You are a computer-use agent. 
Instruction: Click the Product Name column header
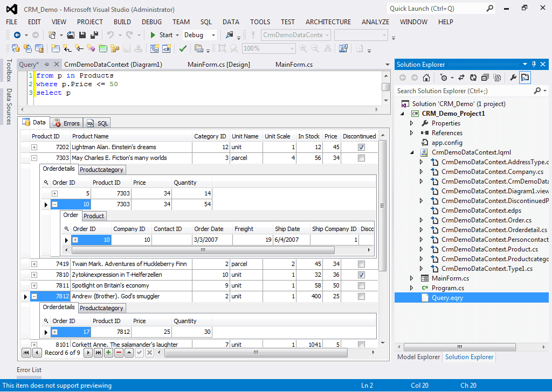132,136
